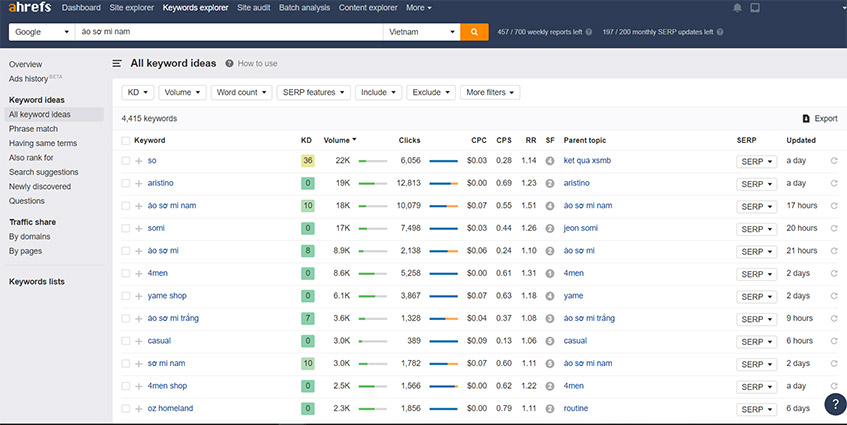Click the orange search button
This screenshot has width=847, height=425.
point(474,32)
